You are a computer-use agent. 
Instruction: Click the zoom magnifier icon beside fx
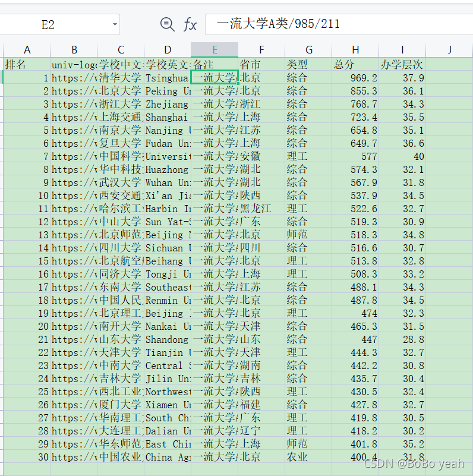(x=168, y=24)
